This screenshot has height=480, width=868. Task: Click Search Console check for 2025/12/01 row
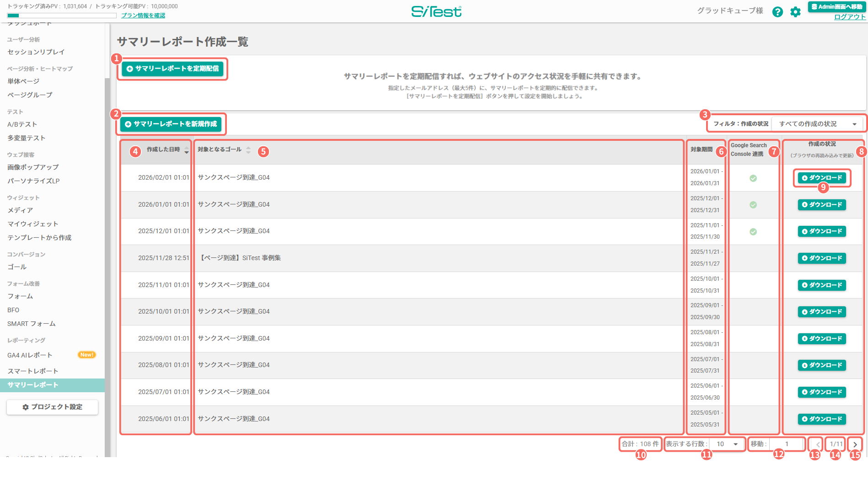(x=753, y=232)
